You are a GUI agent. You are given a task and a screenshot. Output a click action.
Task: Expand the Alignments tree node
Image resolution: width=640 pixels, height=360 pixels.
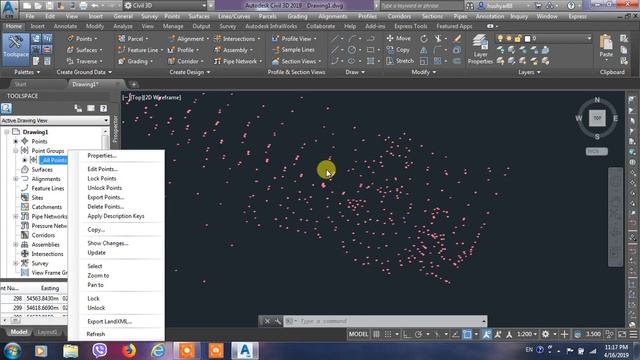tap(16, 179)
